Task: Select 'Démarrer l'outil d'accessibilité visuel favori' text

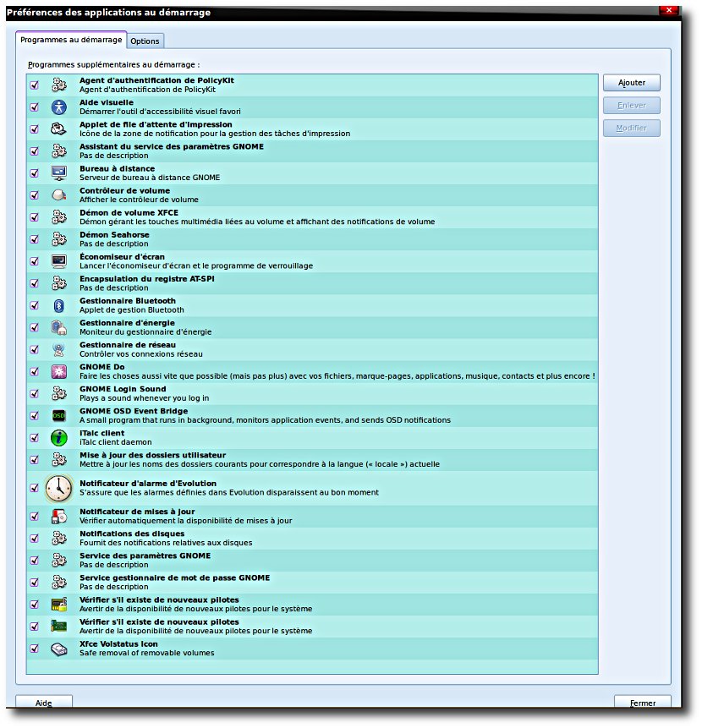Action: (x=160, y=112)
